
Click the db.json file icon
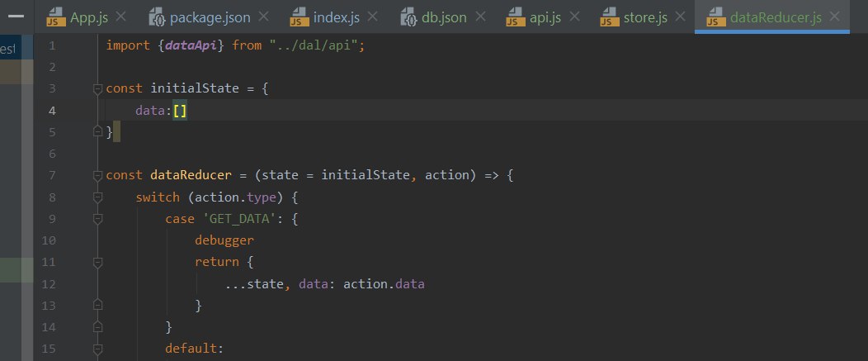tap(408, 17)
